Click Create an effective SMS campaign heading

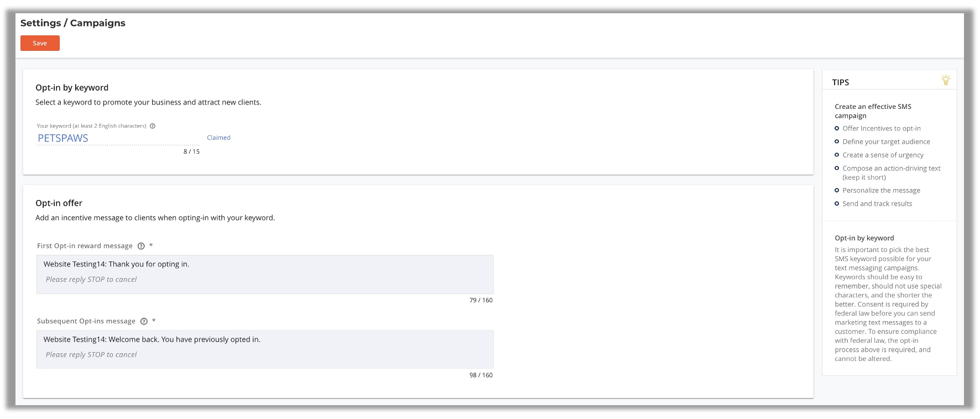[873, 111]
